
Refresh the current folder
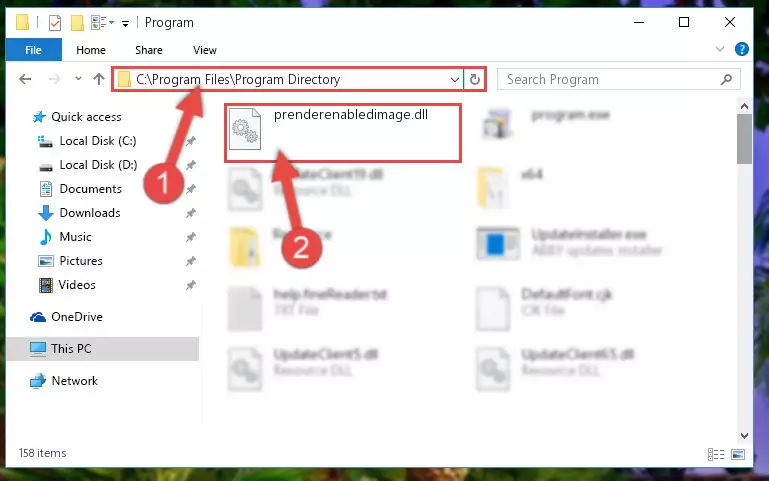(x=474, y=79)
